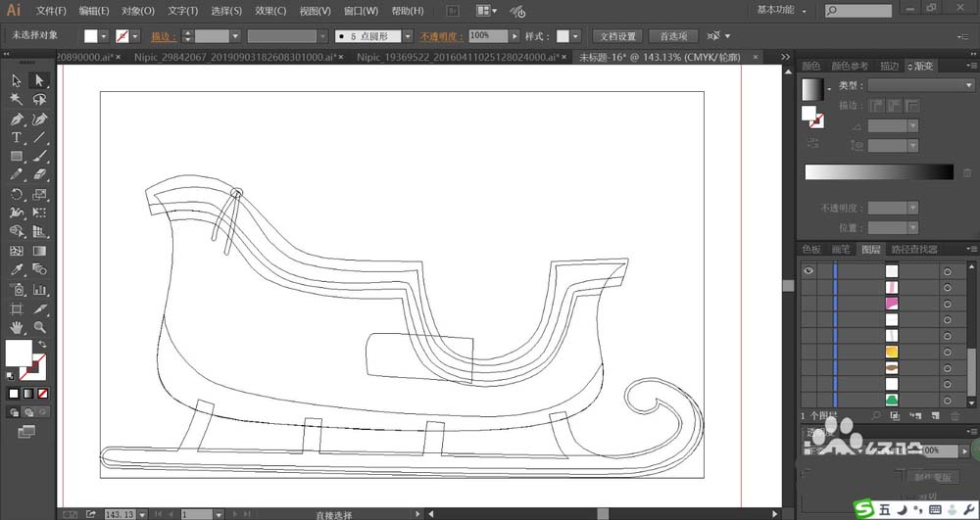980x520 pixels.
Task: Select the Selection tool black arrow
Action: tap(17, 80)
